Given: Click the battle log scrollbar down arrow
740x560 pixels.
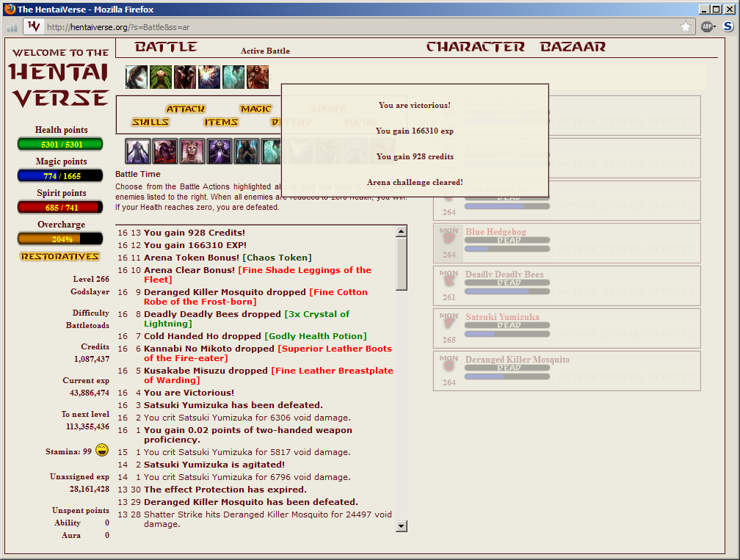Looking at the screenshot, I should tap(402, 526).
